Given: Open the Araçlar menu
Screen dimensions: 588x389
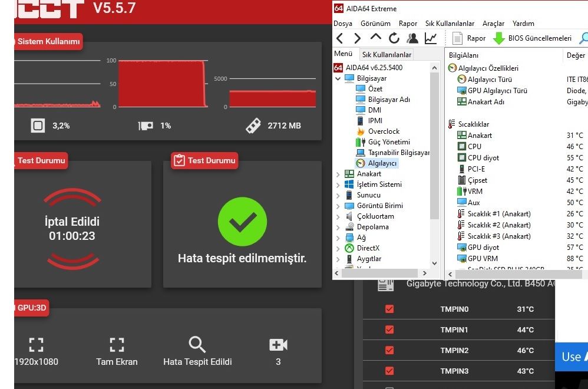Looking at the screenshot, I should [493, 23].
